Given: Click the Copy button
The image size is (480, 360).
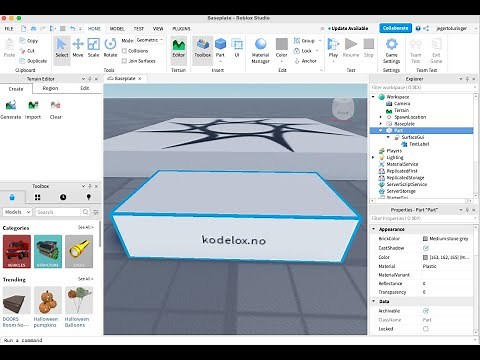Looking at the screenshot, I should coord(29,41).
